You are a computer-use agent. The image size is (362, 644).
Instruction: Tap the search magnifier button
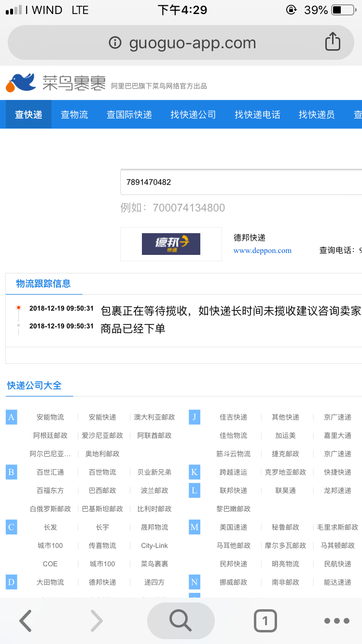(x=181, y=621)
